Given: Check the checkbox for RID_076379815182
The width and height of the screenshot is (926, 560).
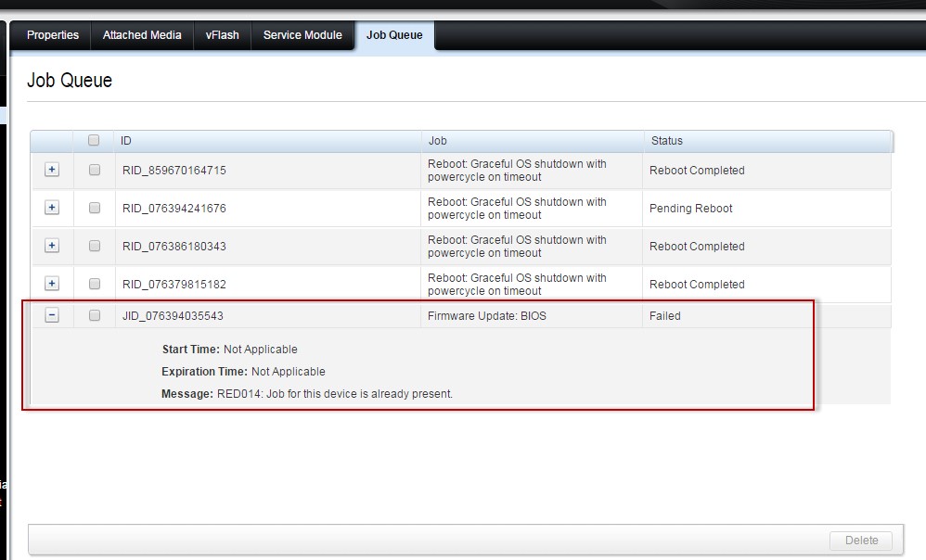Looking at the screenshot, I should point(94,284).
